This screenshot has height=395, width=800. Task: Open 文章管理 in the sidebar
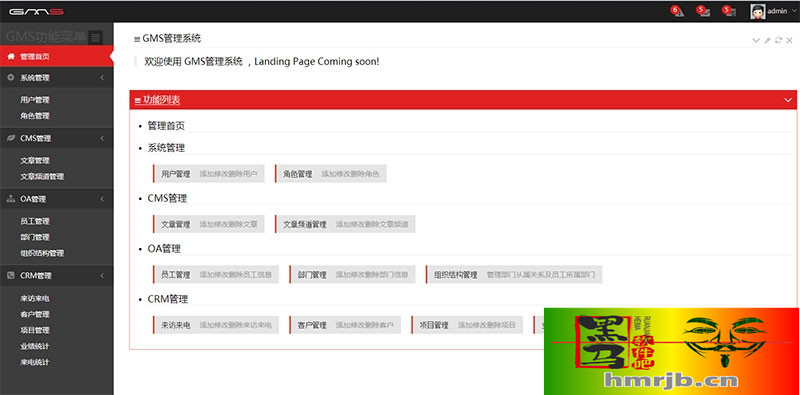tap(35, 161)
